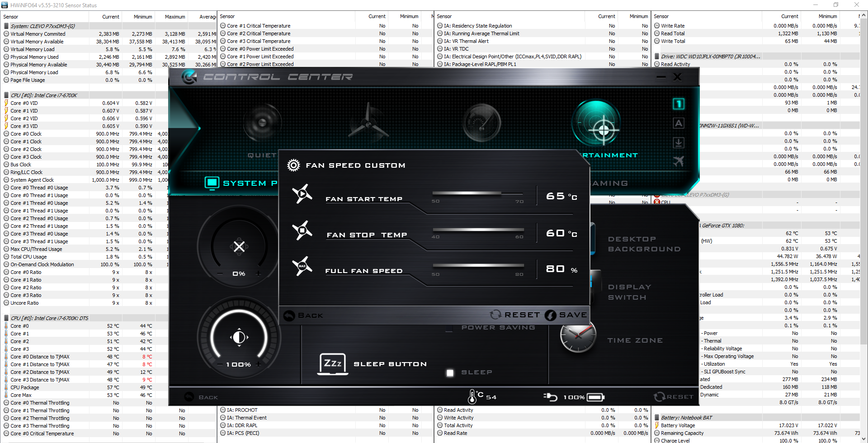Toggle the Airplane mode icon
Screen dimensions: 868x443
pyautogui.click(x=678, y=161)
